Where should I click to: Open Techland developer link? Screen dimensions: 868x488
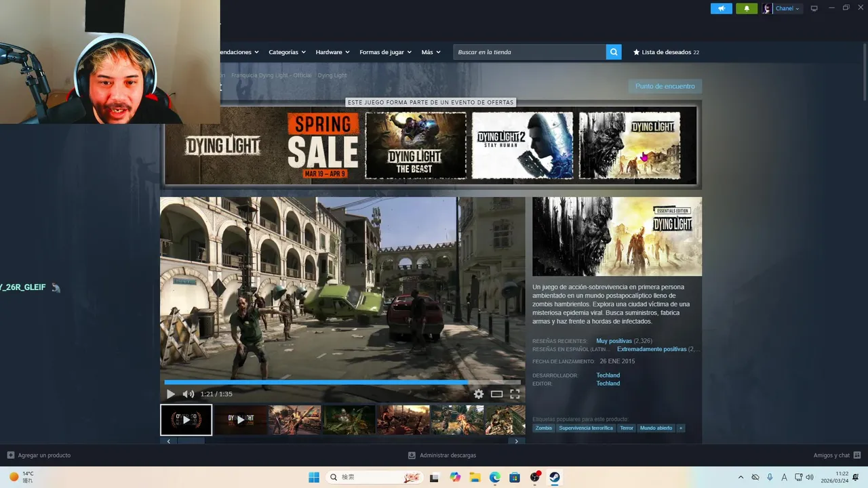[x=608, y=375]
